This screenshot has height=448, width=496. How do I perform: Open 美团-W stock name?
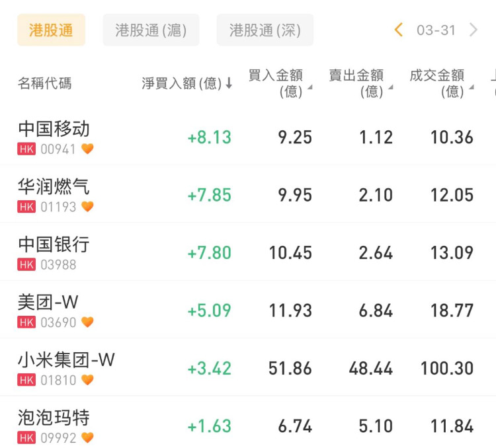coord(48,301)
